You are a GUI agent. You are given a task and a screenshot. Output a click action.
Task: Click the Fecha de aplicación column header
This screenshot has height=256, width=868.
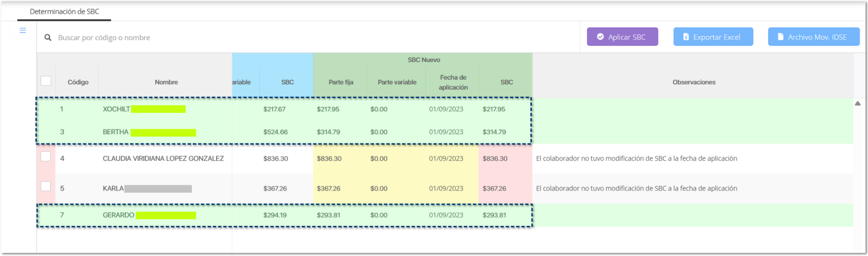(453, 82)
